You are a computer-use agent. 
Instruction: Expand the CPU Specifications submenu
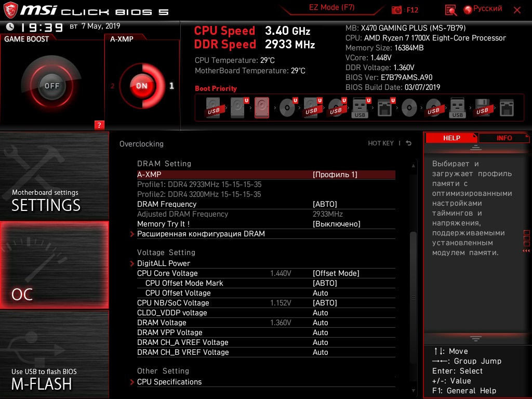169,382
